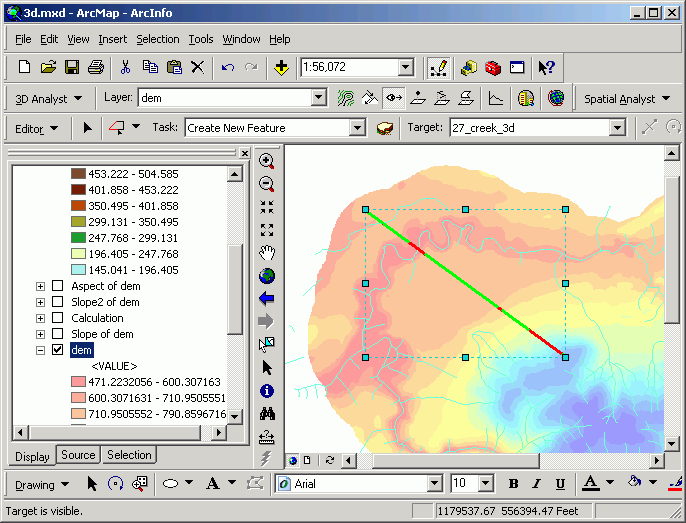The width and height of the screenshot is (686, 523).
Task: Open the font color dropdown arrow
Action: (x=609, y=482)
